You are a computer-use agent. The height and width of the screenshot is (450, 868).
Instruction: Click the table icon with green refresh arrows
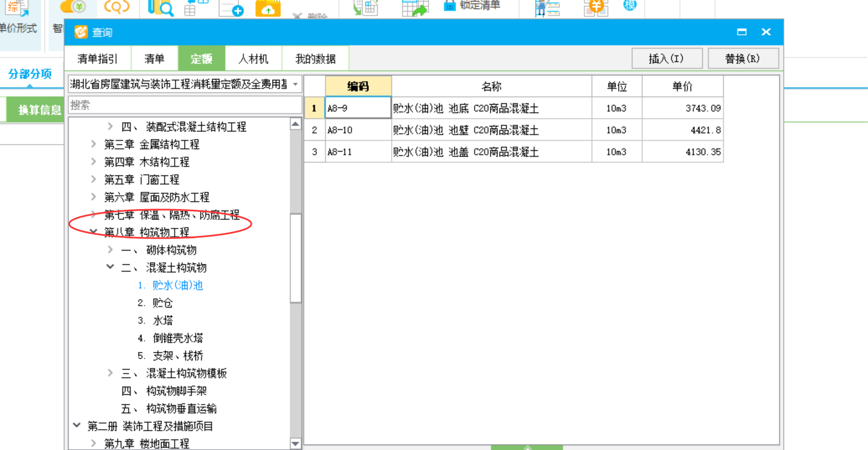coord(365,7)
